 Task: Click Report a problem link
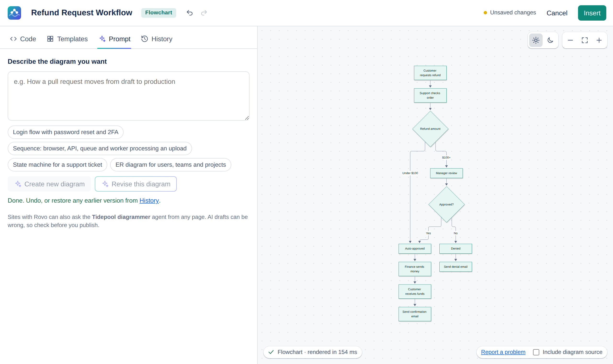(503, 352)
